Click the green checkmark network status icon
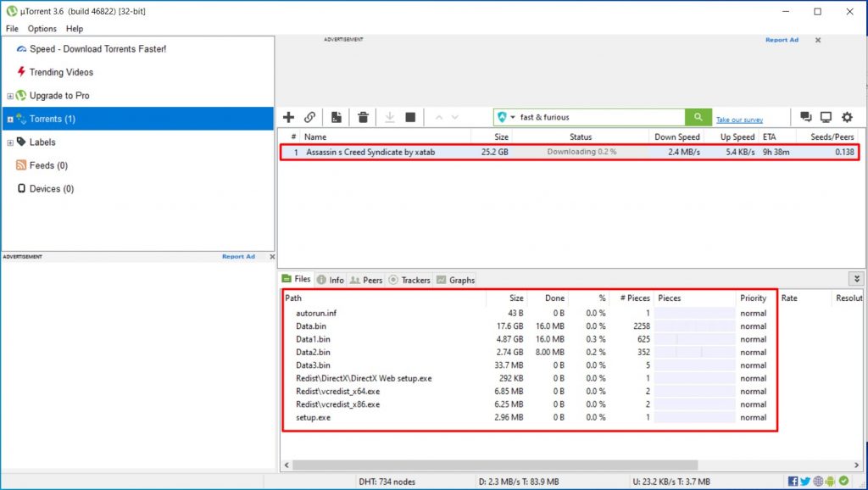This screenshot has width=868, height=490. [843, 481]
